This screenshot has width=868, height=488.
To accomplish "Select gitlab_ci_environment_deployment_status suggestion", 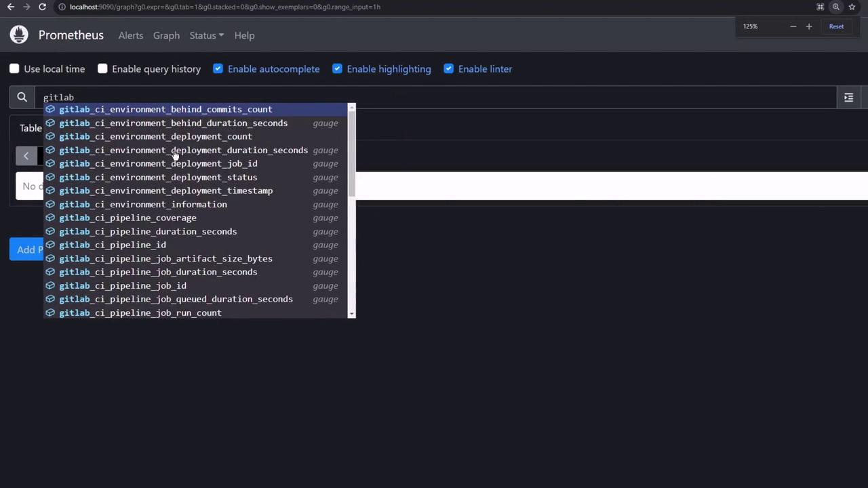I will tap(196, 177).
